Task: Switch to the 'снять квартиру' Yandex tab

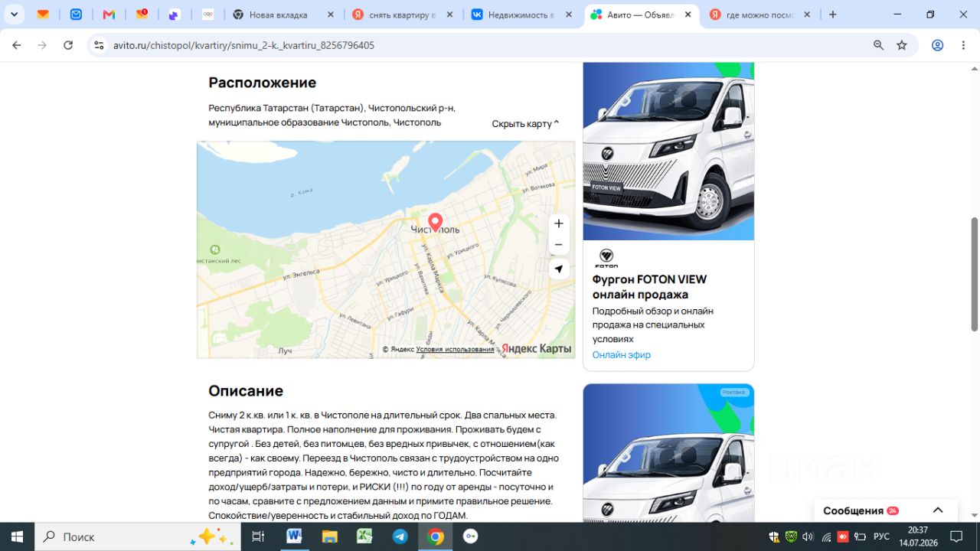Action: (403, 15)
